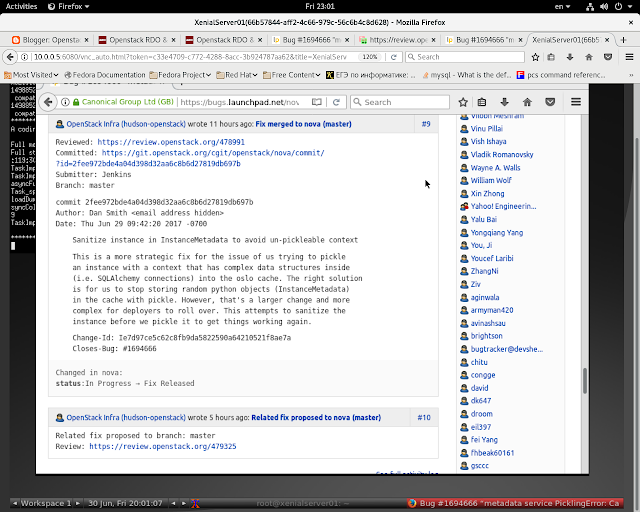Viewport: 640px width, 512px height.
Task: Star the Launchpad page in inner browser
Action: 462,102
